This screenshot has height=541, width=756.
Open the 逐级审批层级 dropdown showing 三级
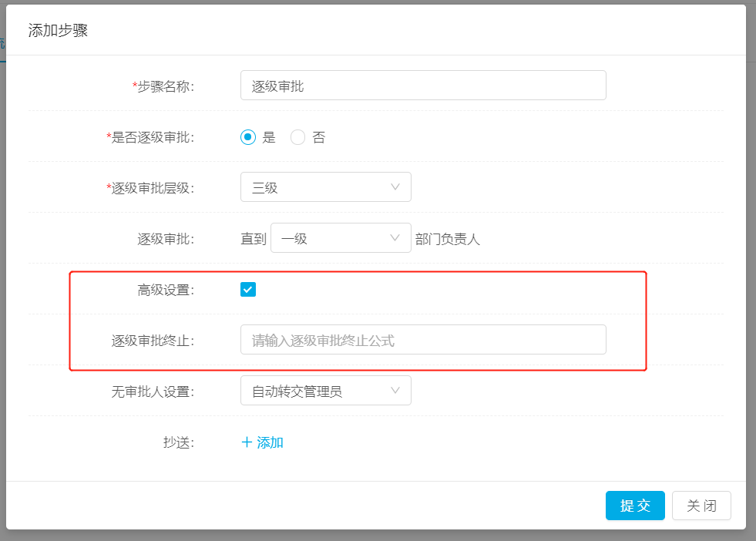click(x=325, y=187)
